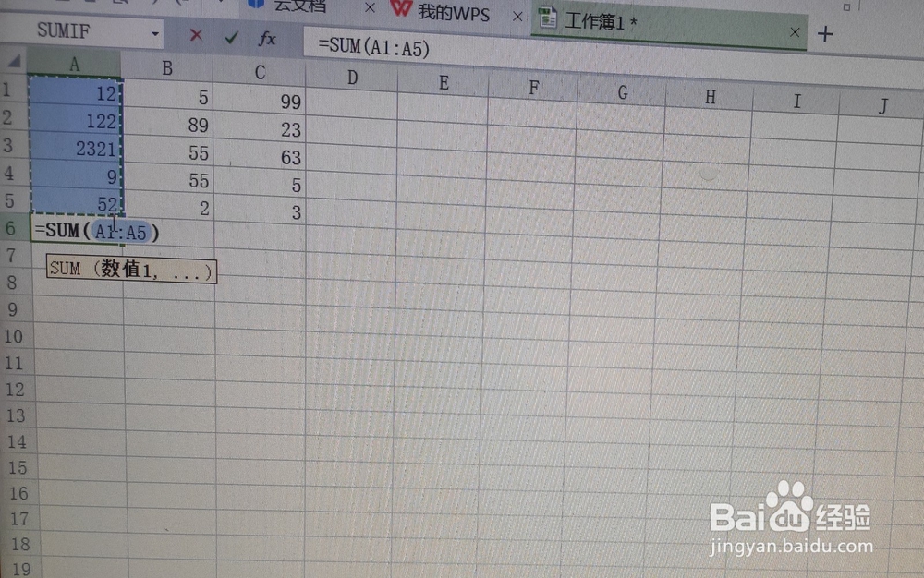924x578 pixels.
Task: Click the =SUM(A1:A5) formula in cell A6
Action: (x=97, y=231)
